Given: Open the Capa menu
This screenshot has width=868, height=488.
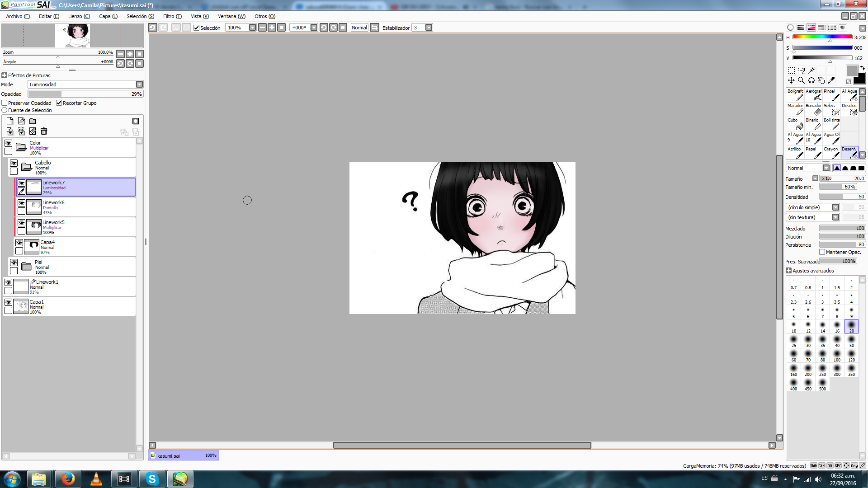Looking at the screenshot, I should point(108,16).
